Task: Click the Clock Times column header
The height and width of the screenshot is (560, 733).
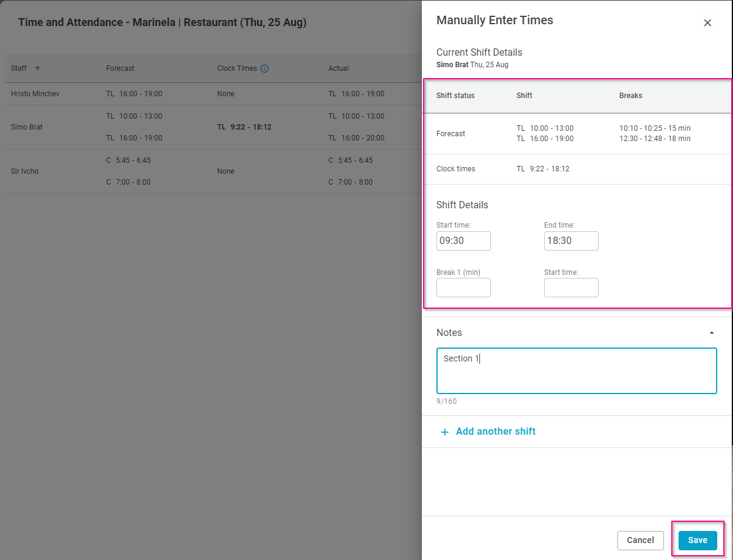Action: coord(237,68)
